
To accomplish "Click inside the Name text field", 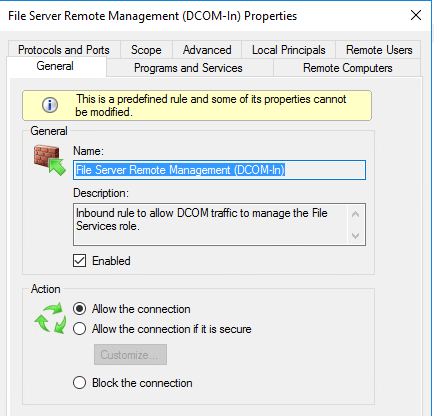I will [x=219, y=170].
